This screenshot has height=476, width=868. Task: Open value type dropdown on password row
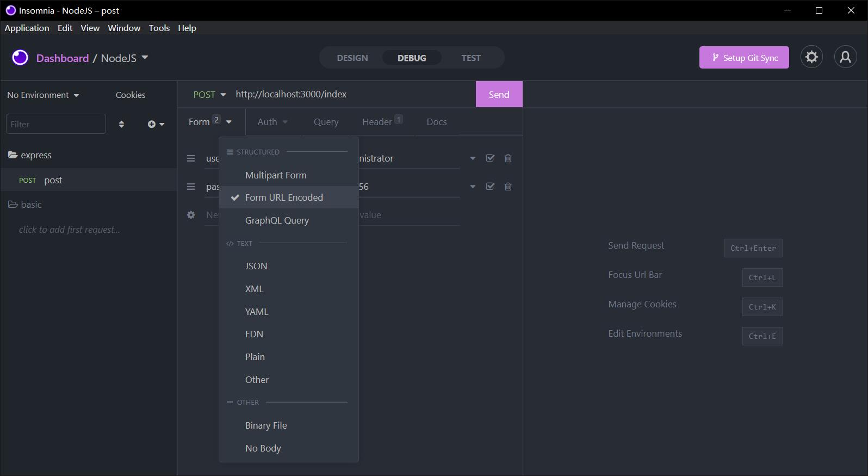473,187
